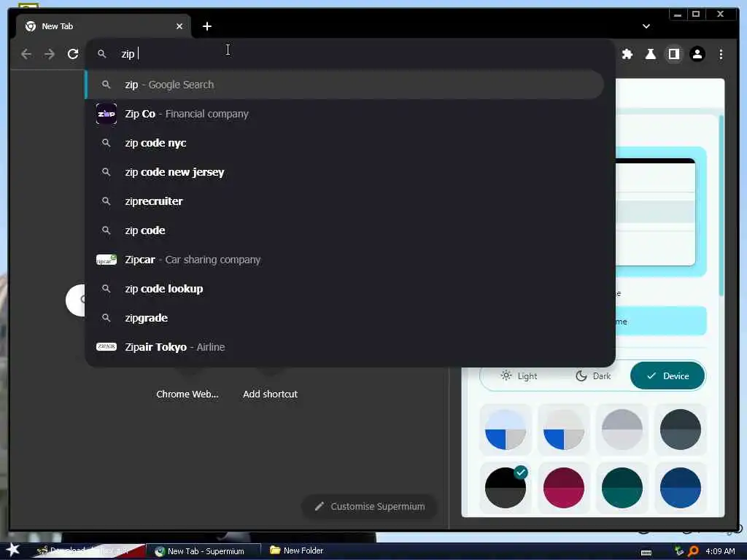Pick the dark slate grey colour swatch
Screen dimensions: 747x560
coord(681,429)
